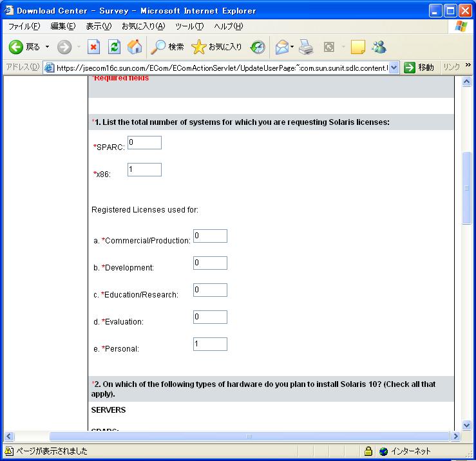Click the IE window title icon
476x461 pixels.
click(x=8, y=10)
